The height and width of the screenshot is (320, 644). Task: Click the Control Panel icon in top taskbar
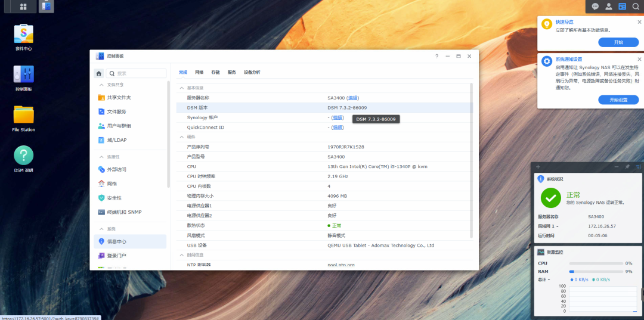(47, 7)
